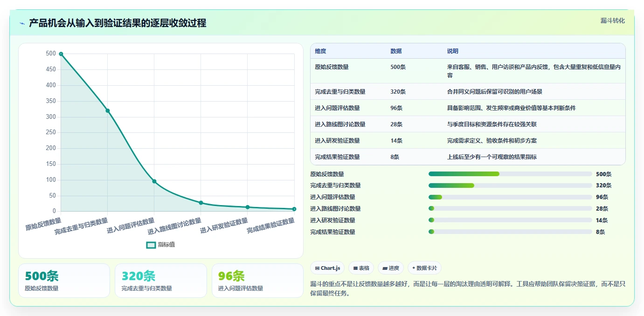Click the 500条 value in the table
Viewport: 644px width, 316px height.
(398, 67)
